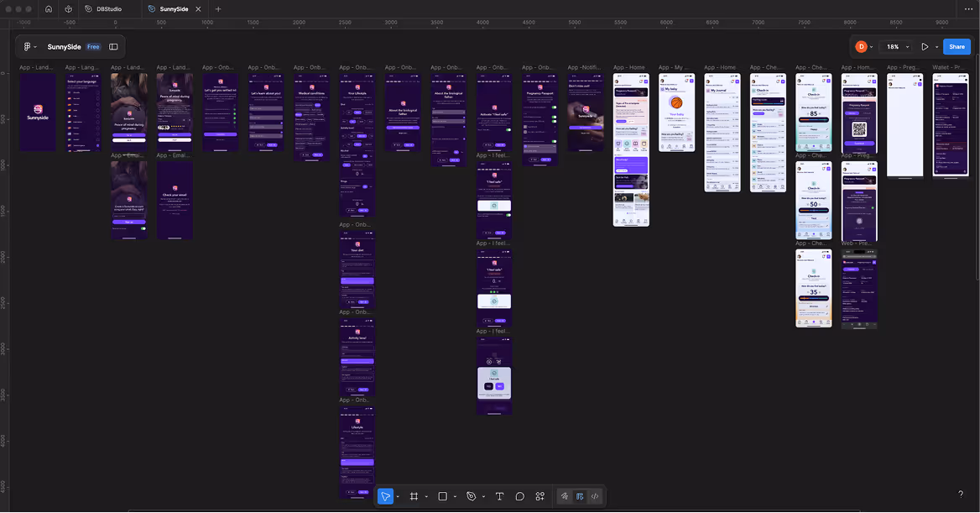The image size is (980, 513).
Task: Open the Comment tool
Action: click(520, 496)
